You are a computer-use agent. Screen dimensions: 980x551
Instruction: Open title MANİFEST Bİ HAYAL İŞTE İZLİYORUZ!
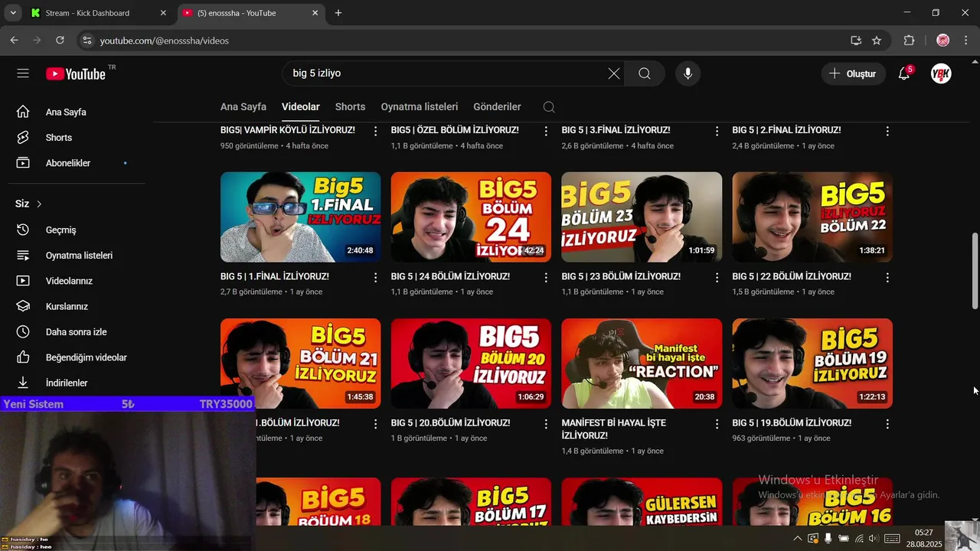coord(614,429)
